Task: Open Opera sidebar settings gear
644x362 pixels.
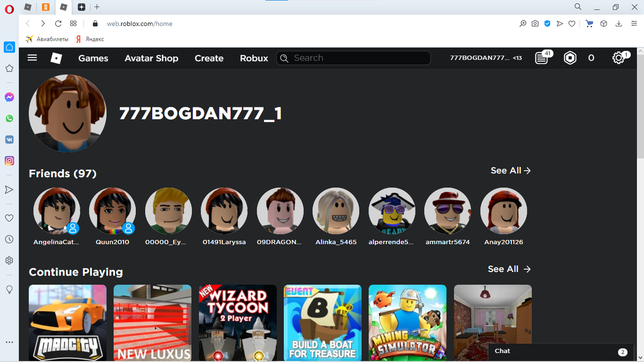Action: point(9,261)
